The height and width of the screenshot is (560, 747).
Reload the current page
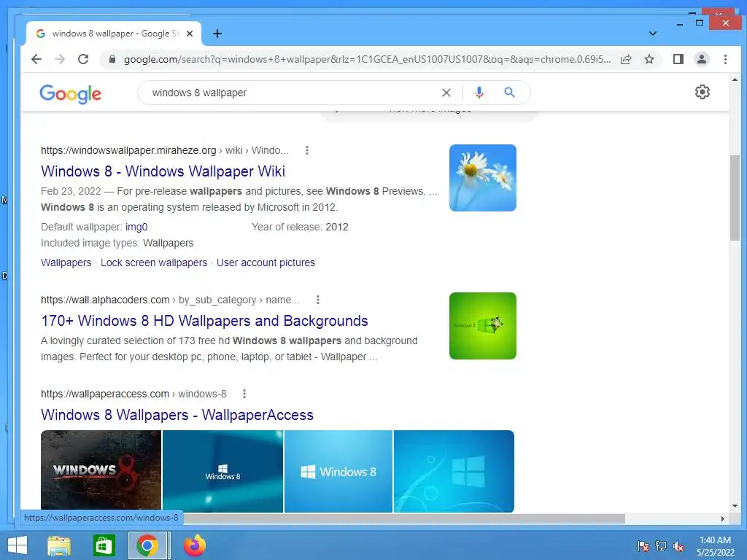pyautogui.click(x=83, y=59)
